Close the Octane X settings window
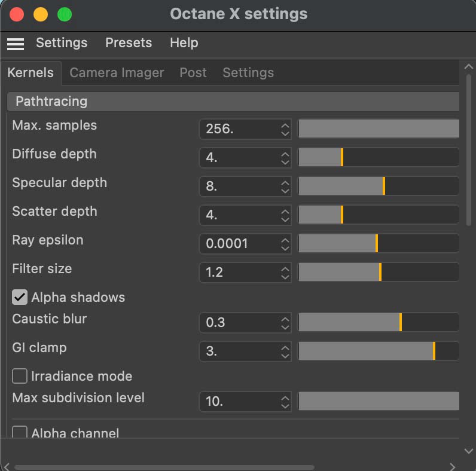476x471 pixels. pos(16,14)
